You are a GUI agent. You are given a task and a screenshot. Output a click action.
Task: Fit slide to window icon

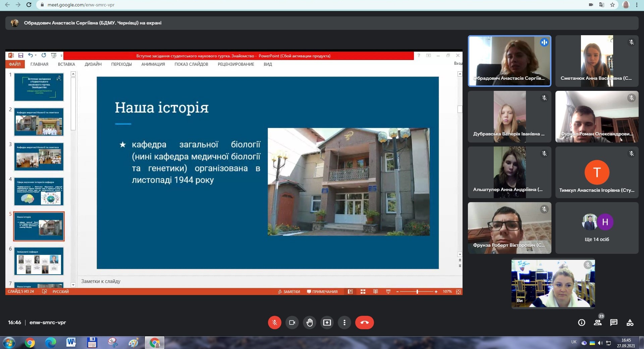[x=458, y=292]
